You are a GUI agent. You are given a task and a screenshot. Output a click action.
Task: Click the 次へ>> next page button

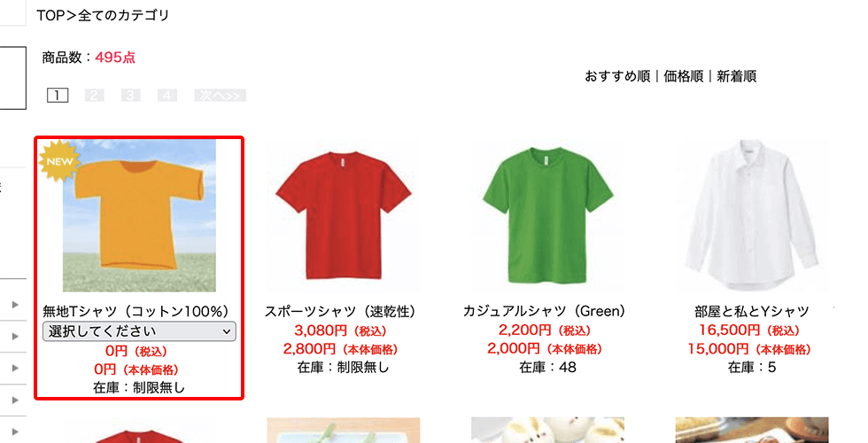click(220, 96)
